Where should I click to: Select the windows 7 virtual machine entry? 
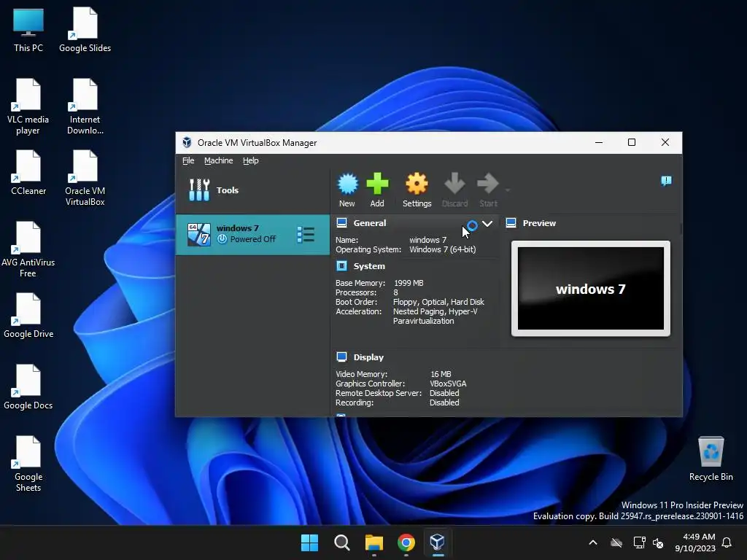[252, 234]
